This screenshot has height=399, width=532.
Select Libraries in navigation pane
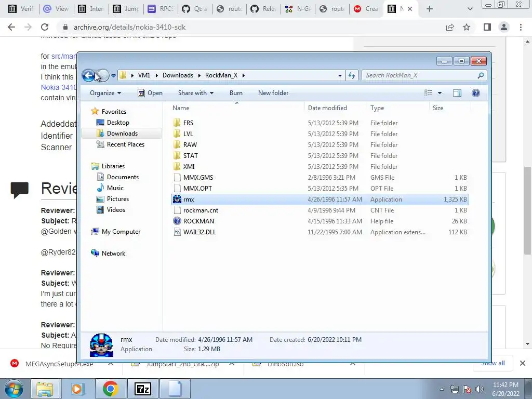click(108, 166)
